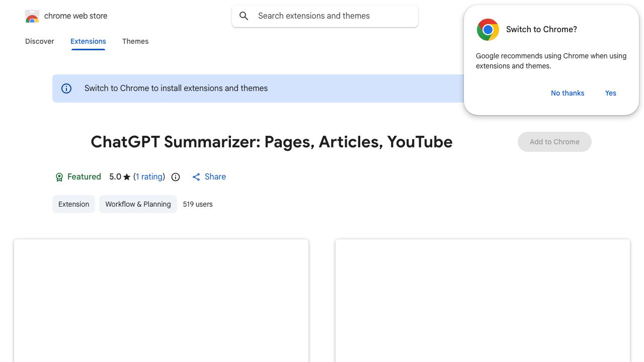Click the Featured badge icon
The width and height of the screenshot is (644, 362).
click(59, 177)
